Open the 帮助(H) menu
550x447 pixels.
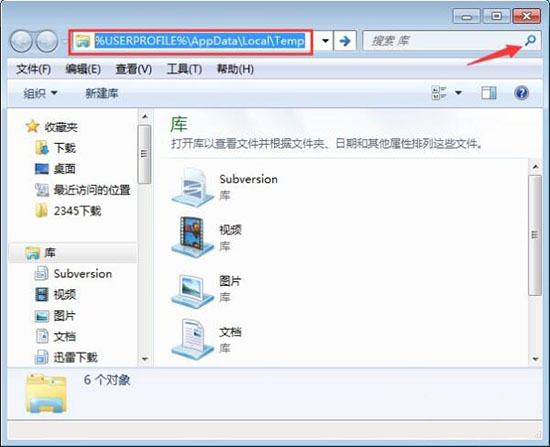(x=235, y=69)
